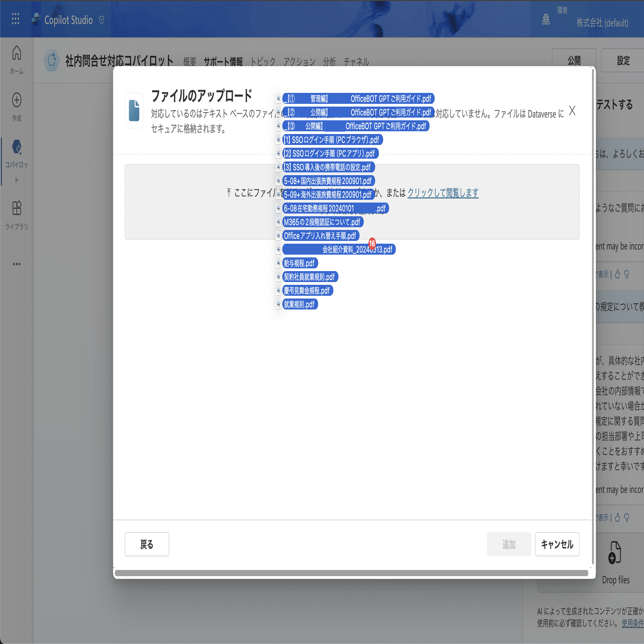The image size is (644, 644).
Task: Click lower thumbs-down icon in test chat
Action: click(x=627, y=518)
